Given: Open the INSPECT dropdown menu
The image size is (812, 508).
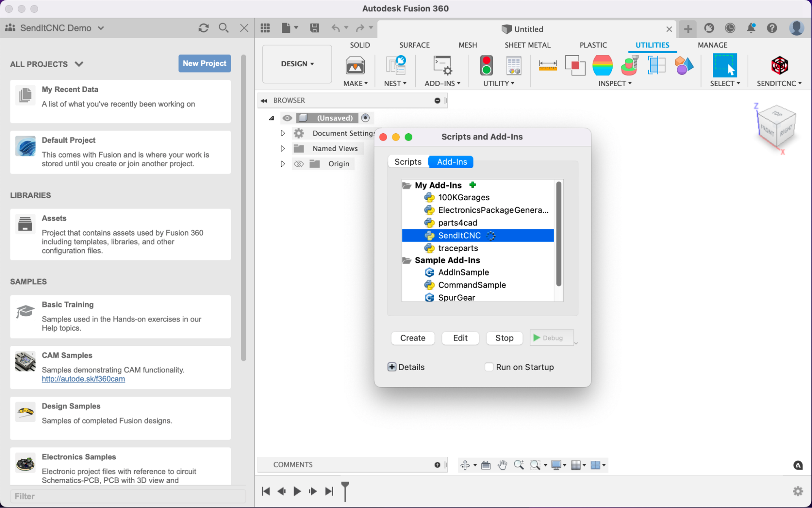Looking at the screenshot, I should (615, 83).
